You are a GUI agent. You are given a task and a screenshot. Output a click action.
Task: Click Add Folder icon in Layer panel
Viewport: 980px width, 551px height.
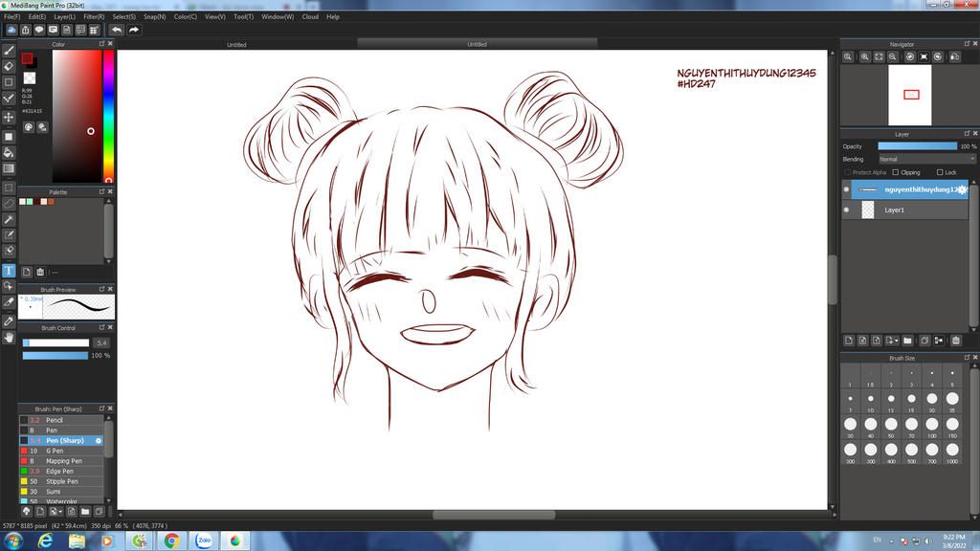pyautogui.click(x=907, y=341)
